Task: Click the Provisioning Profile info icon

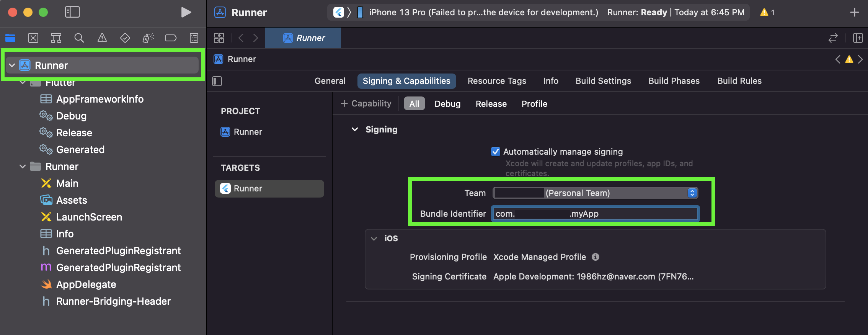Action: (596, 257)
